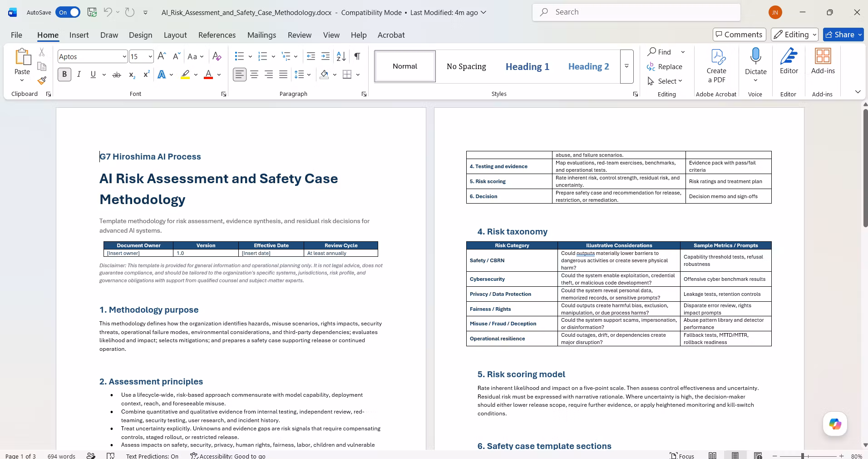Click the Cut scissors icon
The height and width of the screenshot is (459, 868).
(x=42, y=52)
